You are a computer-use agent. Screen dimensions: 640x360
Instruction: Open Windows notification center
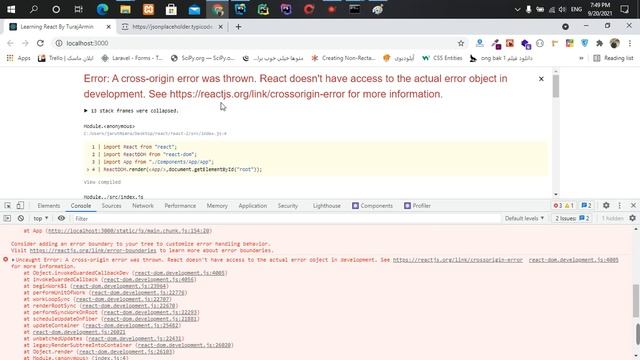(x=624, y=9)
